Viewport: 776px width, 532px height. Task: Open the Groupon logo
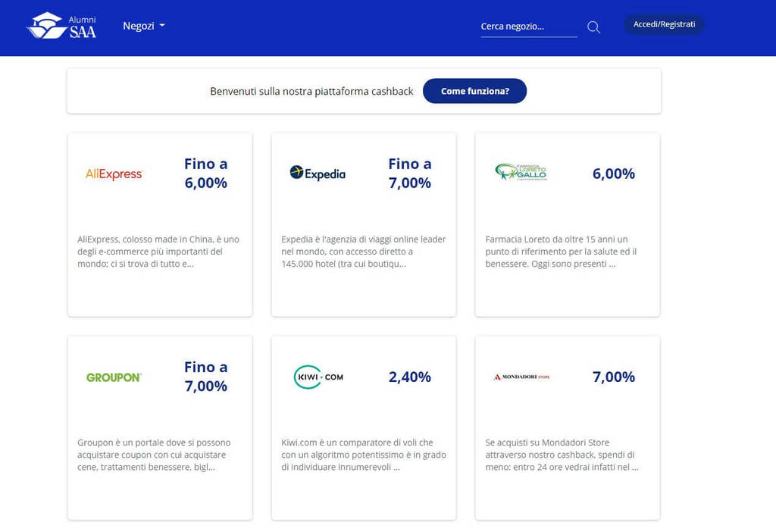pyautogui.click(x=114, y=377)
